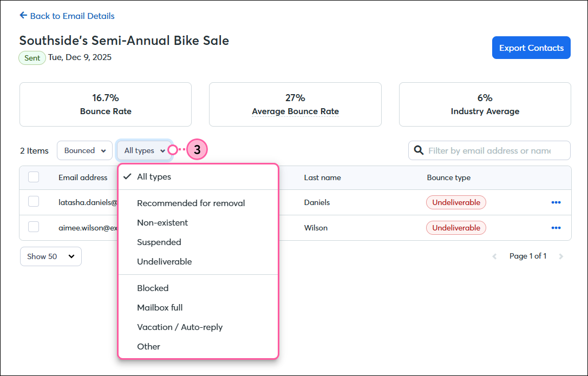Screen dimensions: 588x376
Task: Click the step 3 callout marker
Action: tap(197, 149)
